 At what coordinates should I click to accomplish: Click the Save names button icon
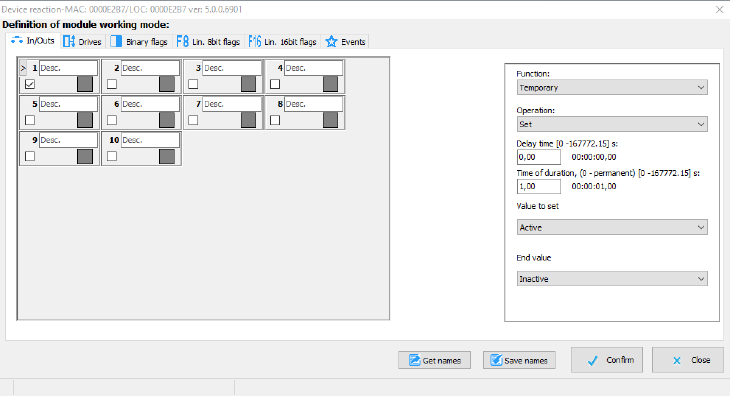(x=496, y=360)
